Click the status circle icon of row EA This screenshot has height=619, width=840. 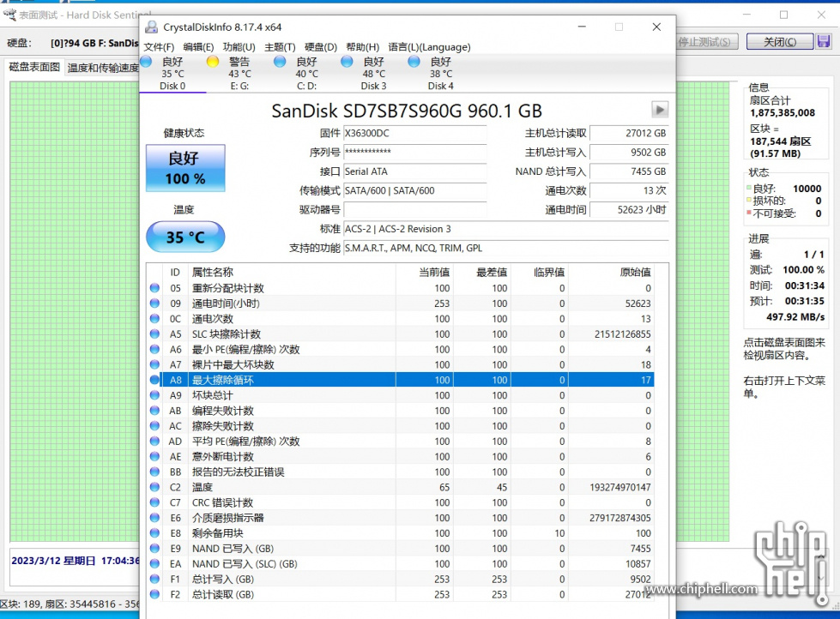click(154, 564)
